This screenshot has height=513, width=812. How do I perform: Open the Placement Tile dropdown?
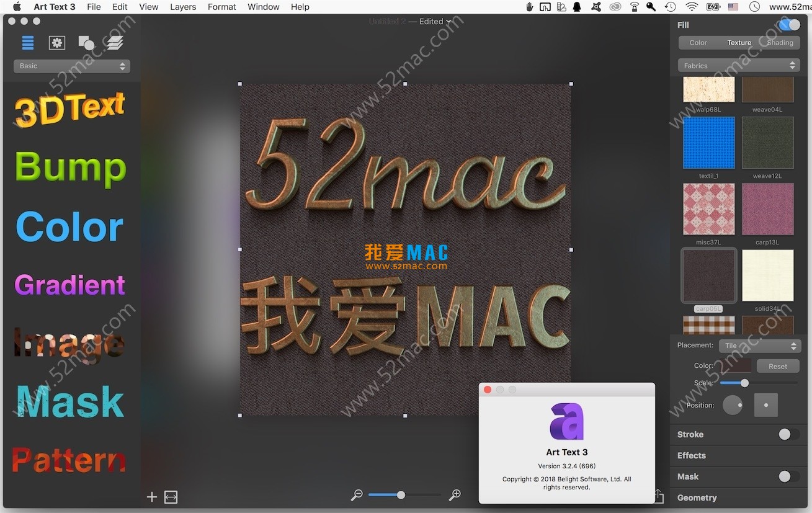(x=760, y=346)
